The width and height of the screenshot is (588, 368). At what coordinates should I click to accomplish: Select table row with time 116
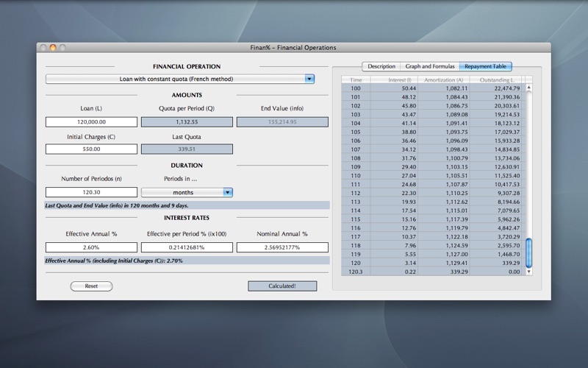tap(433, 228)
